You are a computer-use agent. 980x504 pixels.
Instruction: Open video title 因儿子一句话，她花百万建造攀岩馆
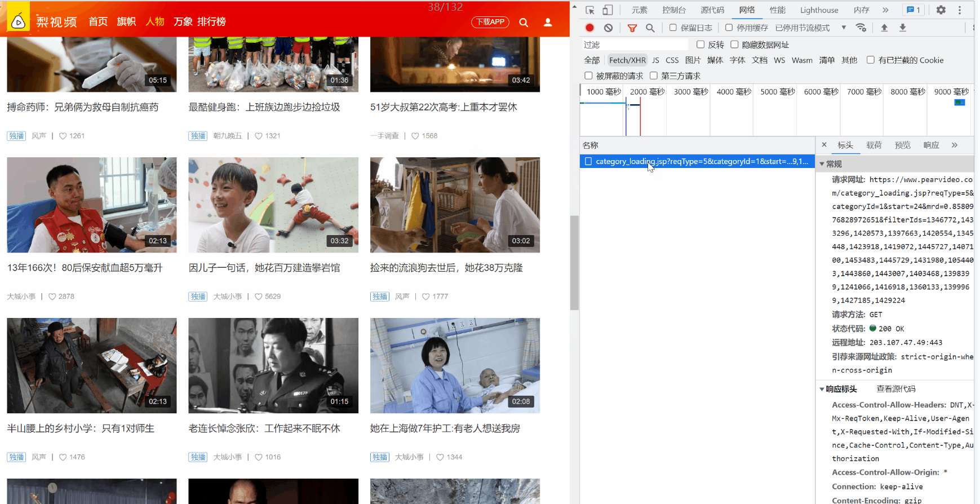point(264,268)
